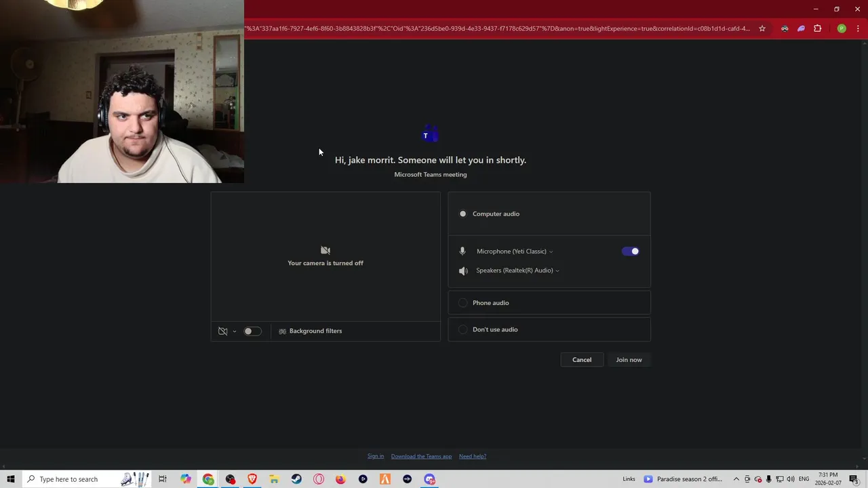Click the crossed-out camera icon by toggle
This screenshot has height=488, width=868.
point(222,331)
